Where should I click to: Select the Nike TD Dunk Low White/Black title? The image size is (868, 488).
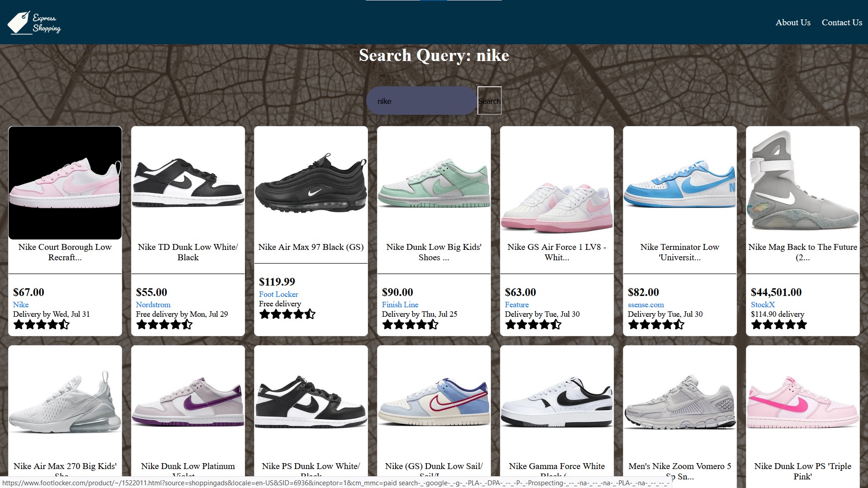click(188, 252)
